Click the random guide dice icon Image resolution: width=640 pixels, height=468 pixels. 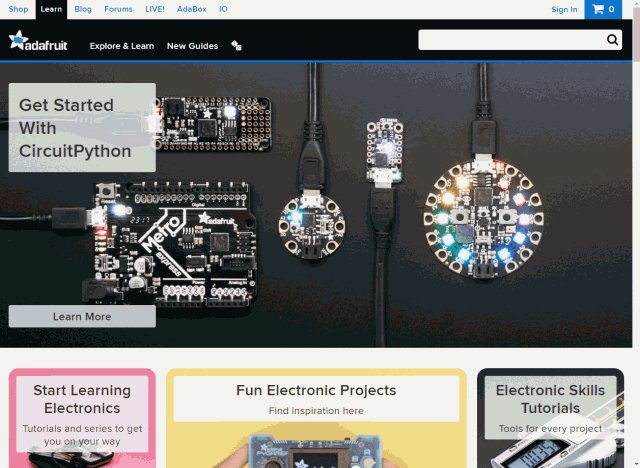click(x=236, y=45)
